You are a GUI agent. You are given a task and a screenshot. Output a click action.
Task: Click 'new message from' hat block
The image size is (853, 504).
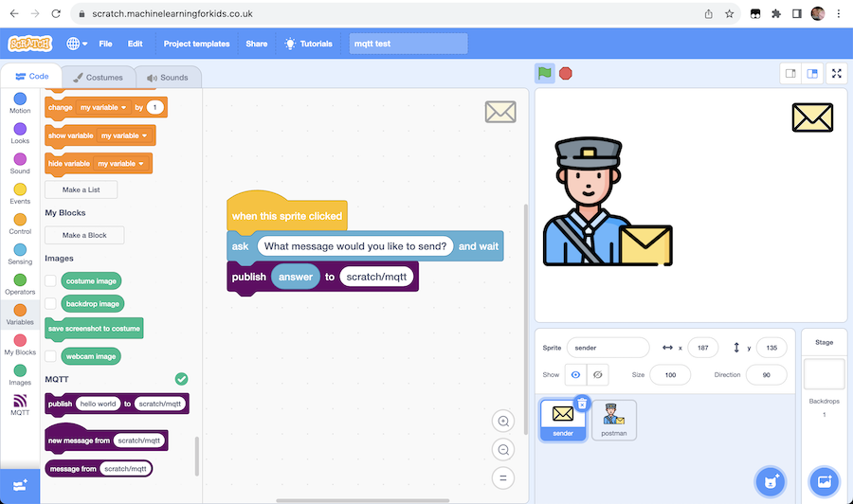[x=79, y=441]
